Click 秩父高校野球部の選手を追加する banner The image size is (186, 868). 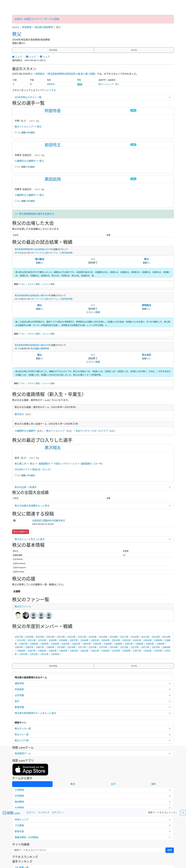tap(93, 214)
